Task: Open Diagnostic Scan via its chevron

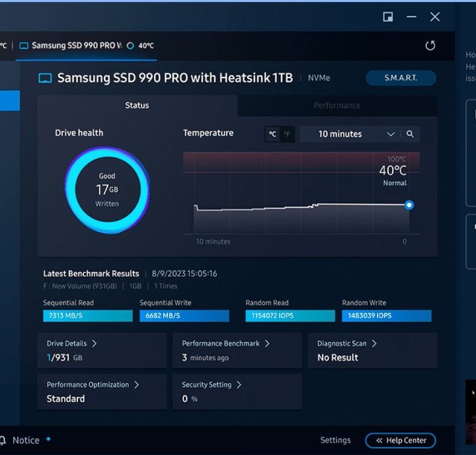Action: tap(374, 343)
